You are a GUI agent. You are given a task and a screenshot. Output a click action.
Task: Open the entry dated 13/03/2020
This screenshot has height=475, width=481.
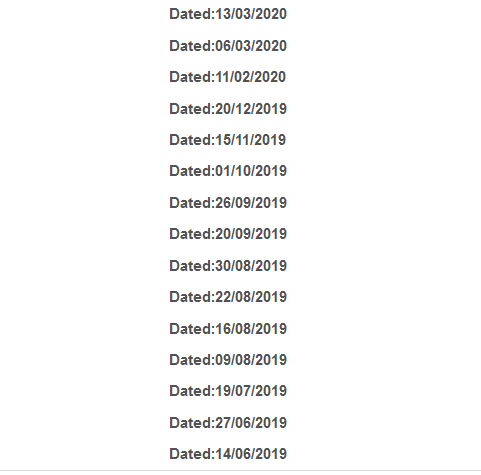point(228,14)
